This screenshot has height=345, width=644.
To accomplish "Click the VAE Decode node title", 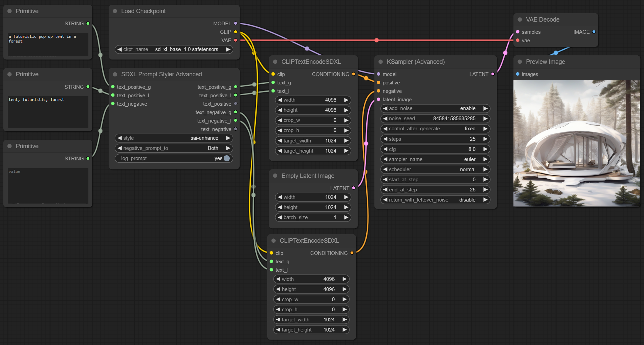I will [542, 20].
